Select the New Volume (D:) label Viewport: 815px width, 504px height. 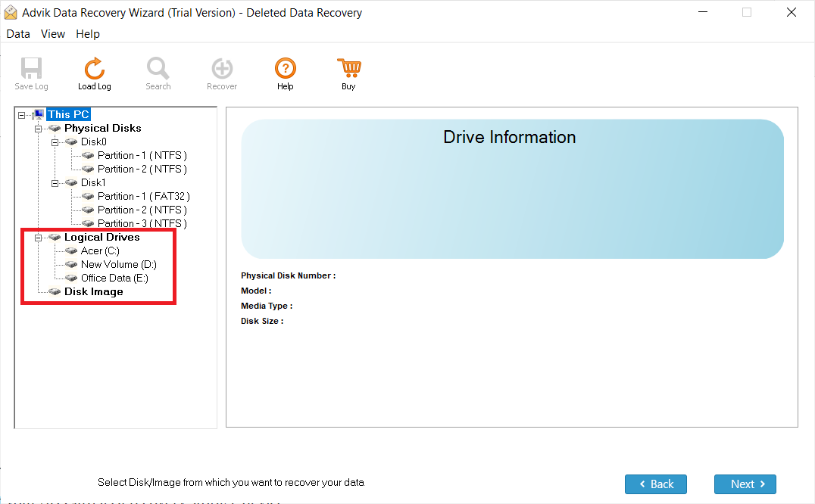tap(118, 264)
